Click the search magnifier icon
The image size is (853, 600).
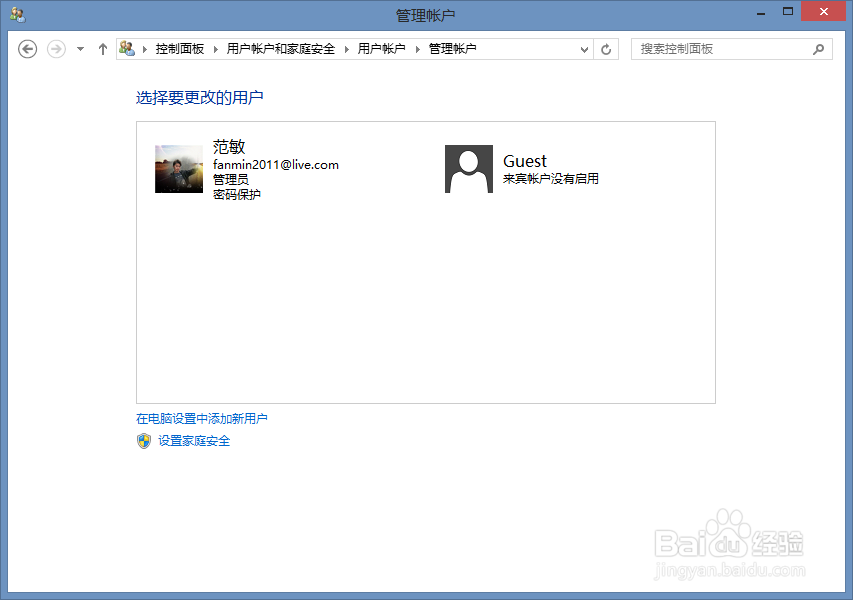pyautogui.click(x=818, y=50)
